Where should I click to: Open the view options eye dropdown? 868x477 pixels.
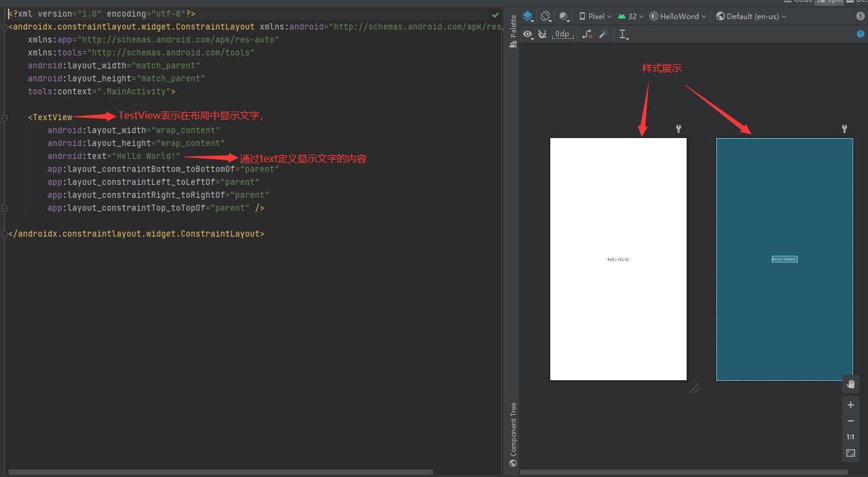click(529, 35)
